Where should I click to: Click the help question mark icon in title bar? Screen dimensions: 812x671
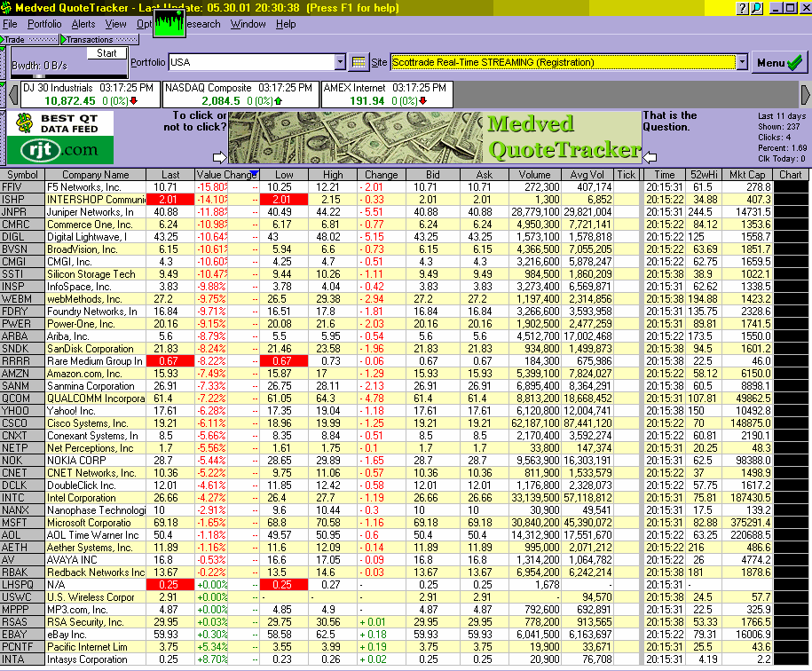tap(743, 8)
